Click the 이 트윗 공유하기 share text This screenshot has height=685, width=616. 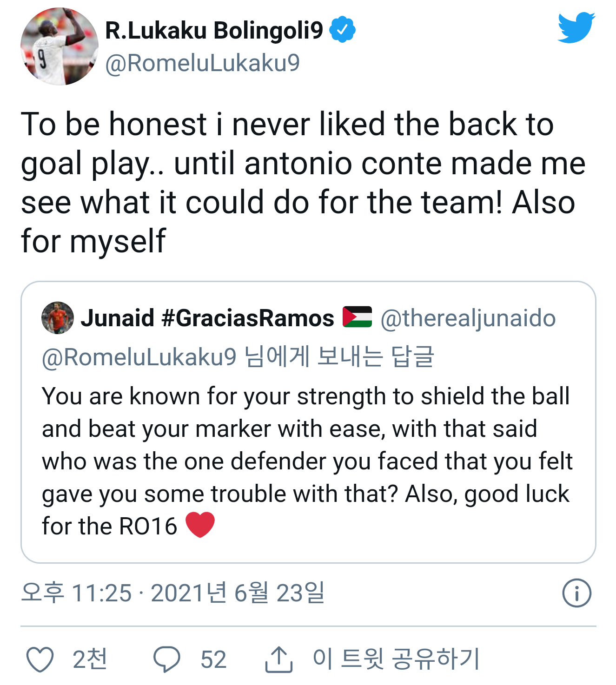[x=396, y=659]
